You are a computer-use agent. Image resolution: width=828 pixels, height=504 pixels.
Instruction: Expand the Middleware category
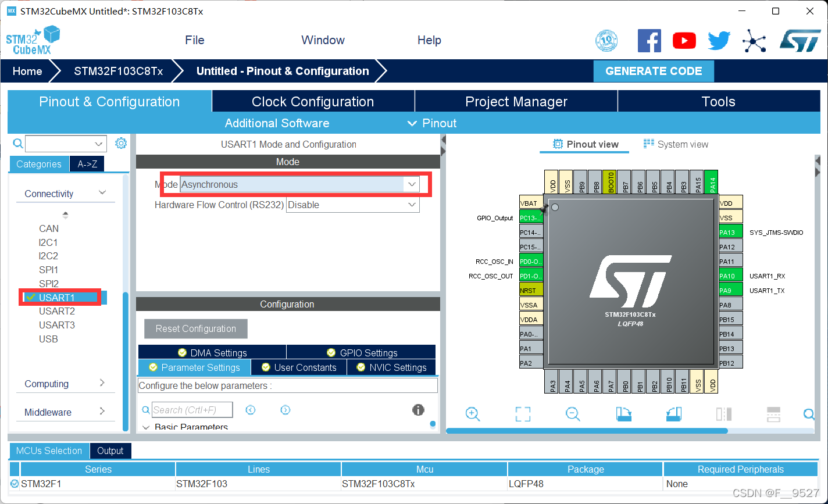point(102,411)
